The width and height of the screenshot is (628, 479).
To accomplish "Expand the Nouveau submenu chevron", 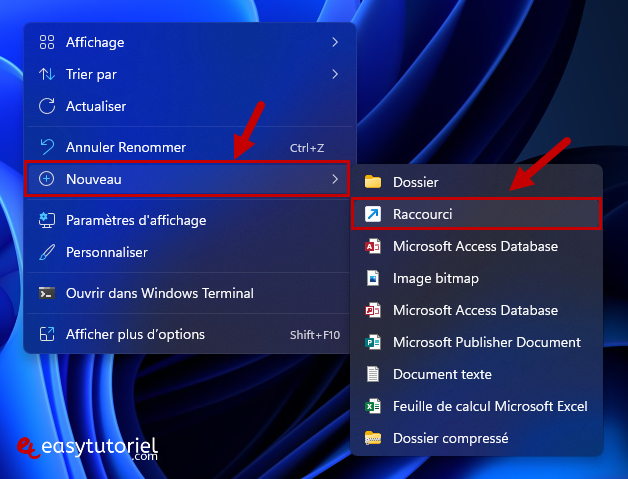I will (335, 179).
